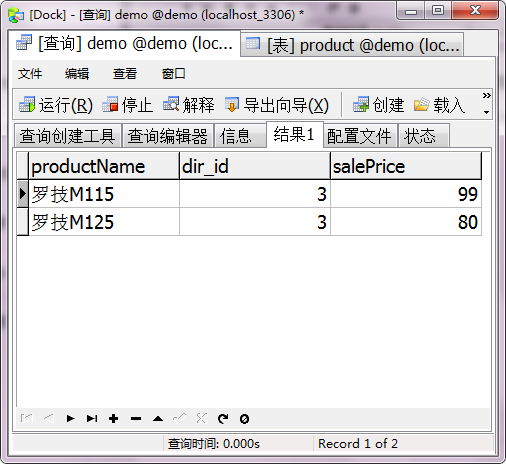Close the Dock window
The image size is (506, 464).
coord(475,11)
